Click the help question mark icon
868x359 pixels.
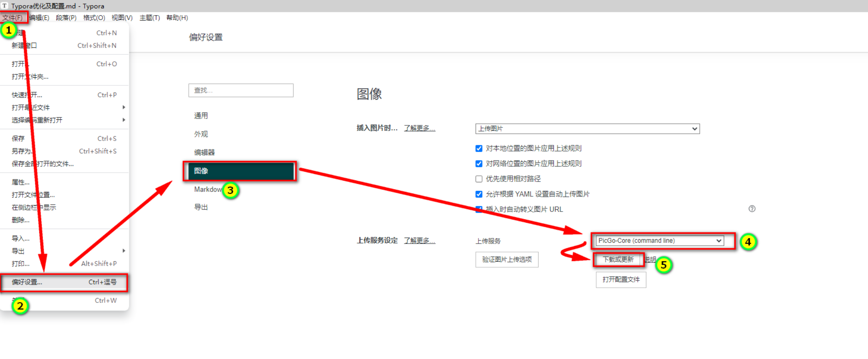(752, 209)
